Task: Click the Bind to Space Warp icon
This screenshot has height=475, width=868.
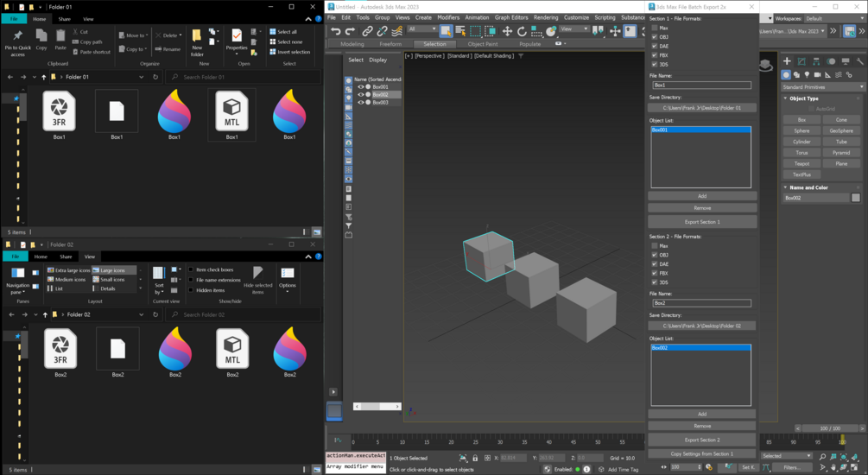Action: tap(397, 31)
